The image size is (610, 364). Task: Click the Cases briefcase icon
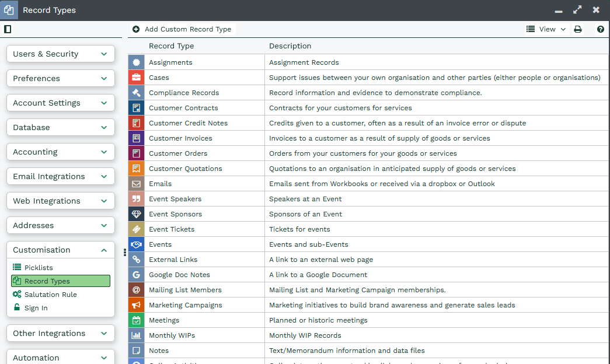[136, 78]
